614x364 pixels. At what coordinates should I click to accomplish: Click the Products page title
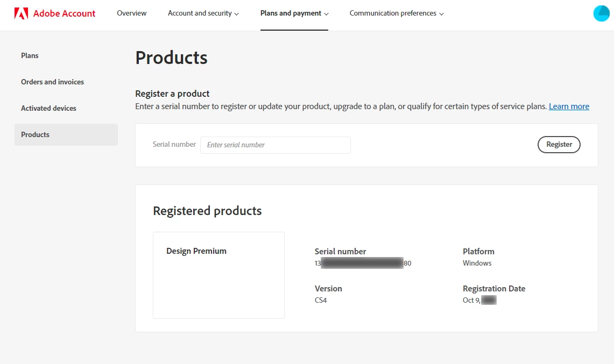tap(172, 58)
